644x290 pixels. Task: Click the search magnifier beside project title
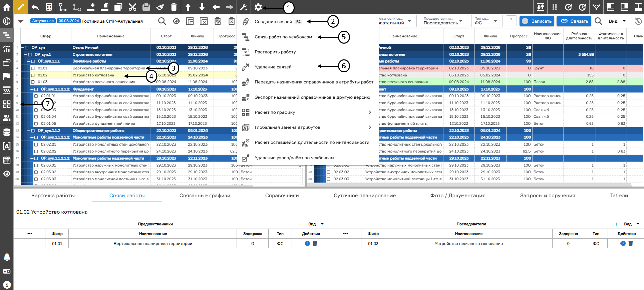[x=162, y=21]
